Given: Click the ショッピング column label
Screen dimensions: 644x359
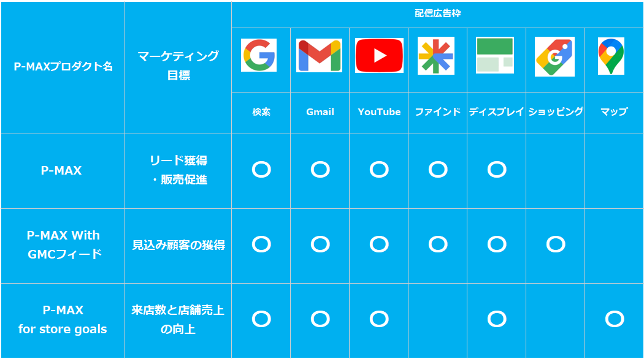Looking at the screenshot, I should point(555,112).
